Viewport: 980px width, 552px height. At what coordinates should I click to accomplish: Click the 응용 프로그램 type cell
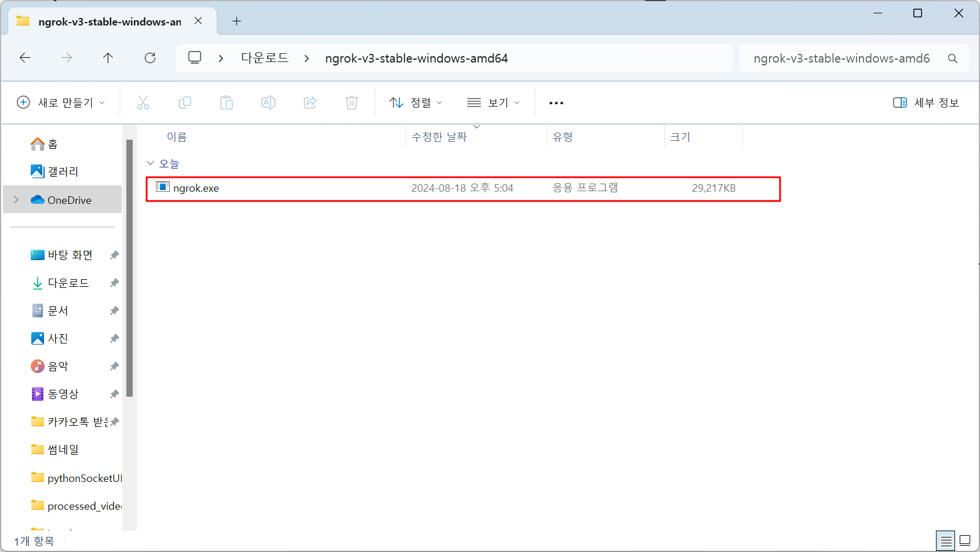click(x=585, y=188)
